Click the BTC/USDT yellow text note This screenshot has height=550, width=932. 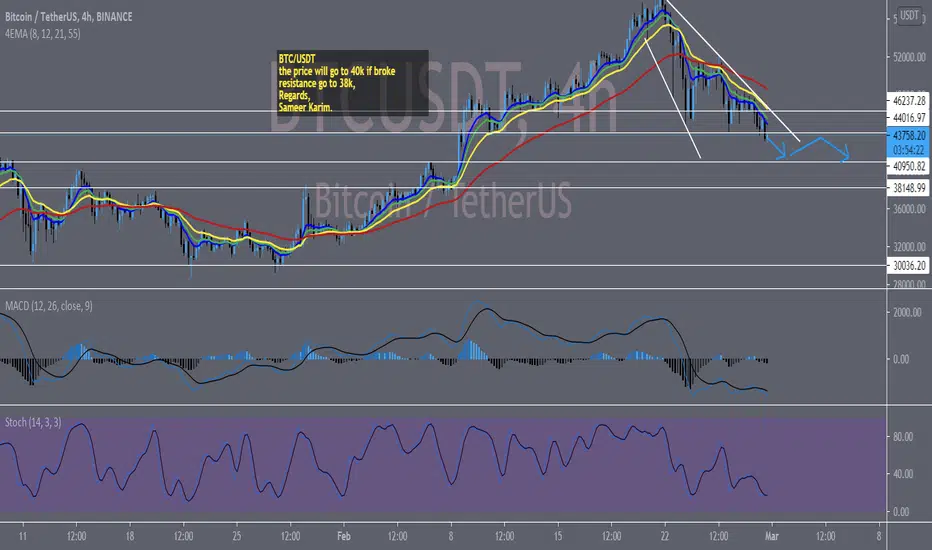coord(352,83)
